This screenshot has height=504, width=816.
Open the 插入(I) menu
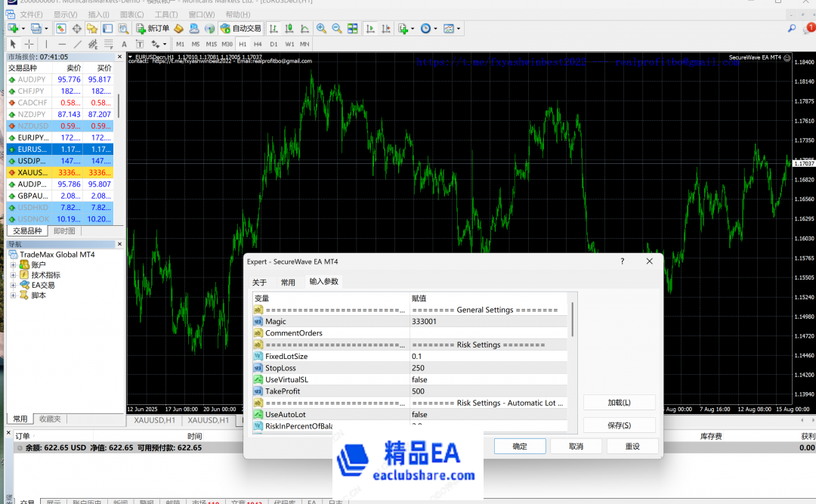(x=98, y=14)
